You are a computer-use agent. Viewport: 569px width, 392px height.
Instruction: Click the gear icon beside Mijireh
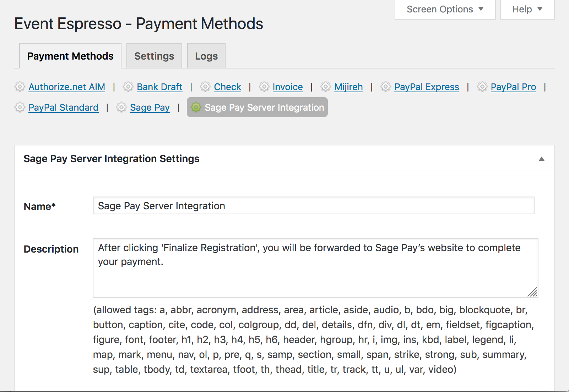[326, 87]
